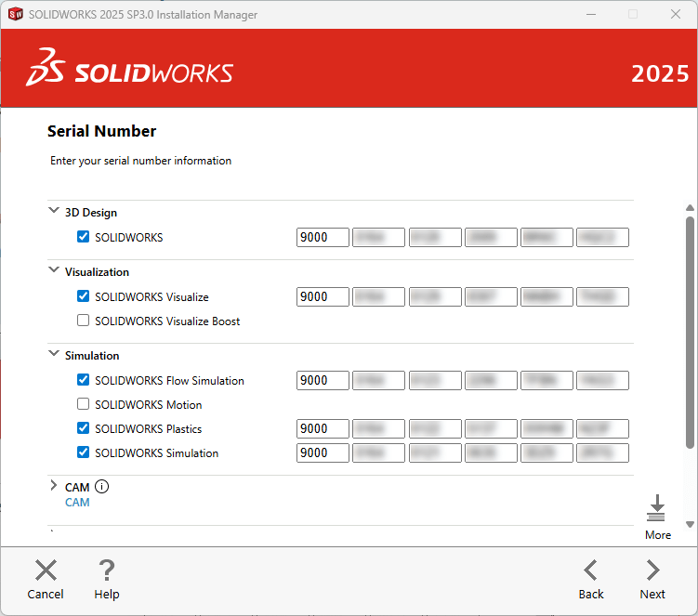The width and height of the screenshot is (698, 616).
Task: Click 'Enter your serial number information' text
Action: pyautogui.click(x=140, y=161)
